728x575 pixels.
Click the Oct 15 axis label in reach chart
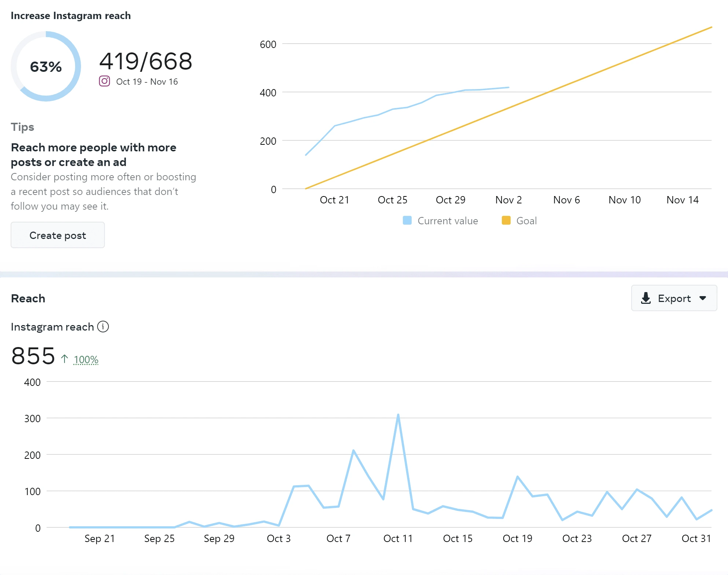pos(457,538)
